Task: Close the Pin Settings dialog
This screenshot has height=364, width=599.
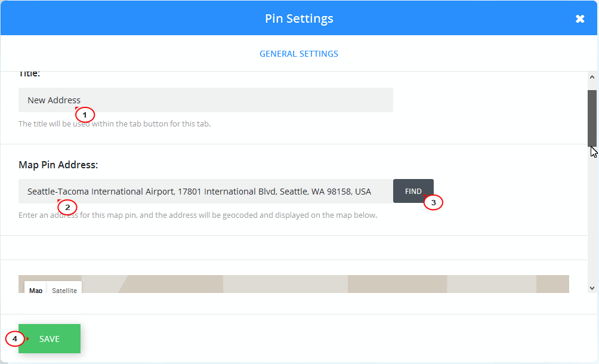Action: pos(580,18)
